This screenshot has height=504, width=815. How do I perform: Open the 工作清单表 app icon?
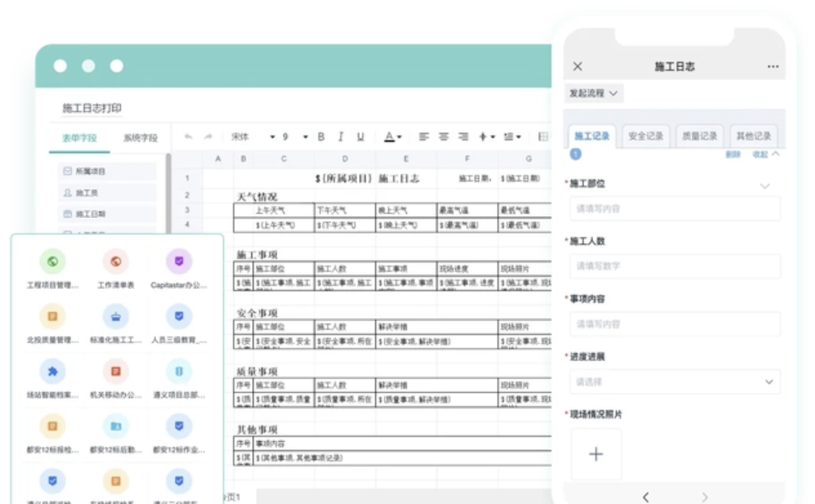click(116, 261)
